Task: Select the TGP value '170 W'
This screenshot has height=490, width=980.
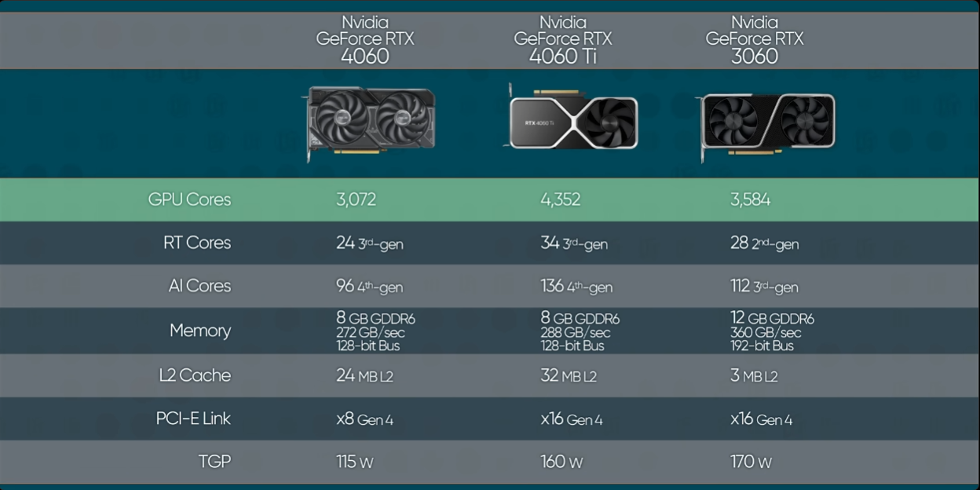Action: 751,462
